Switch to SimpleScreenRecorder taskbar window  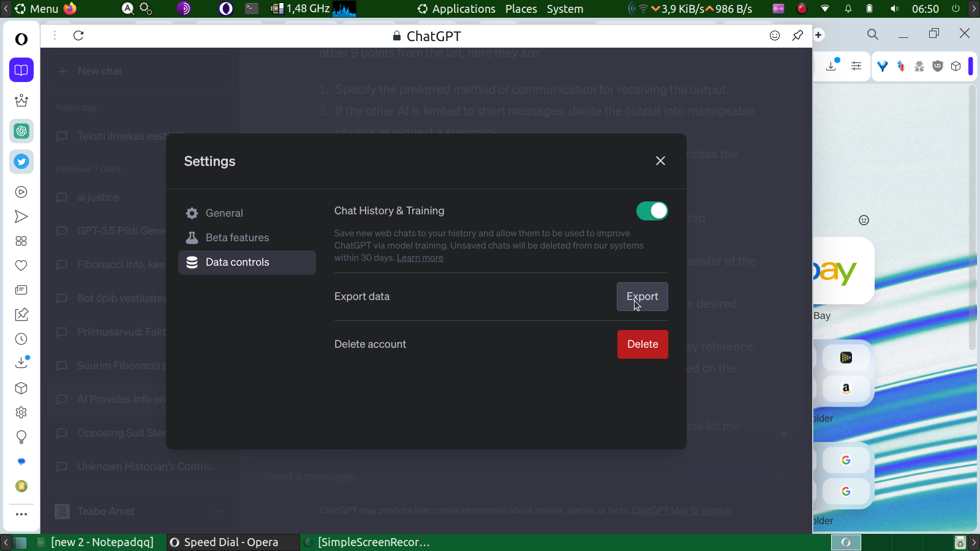(x=367, y=542)
